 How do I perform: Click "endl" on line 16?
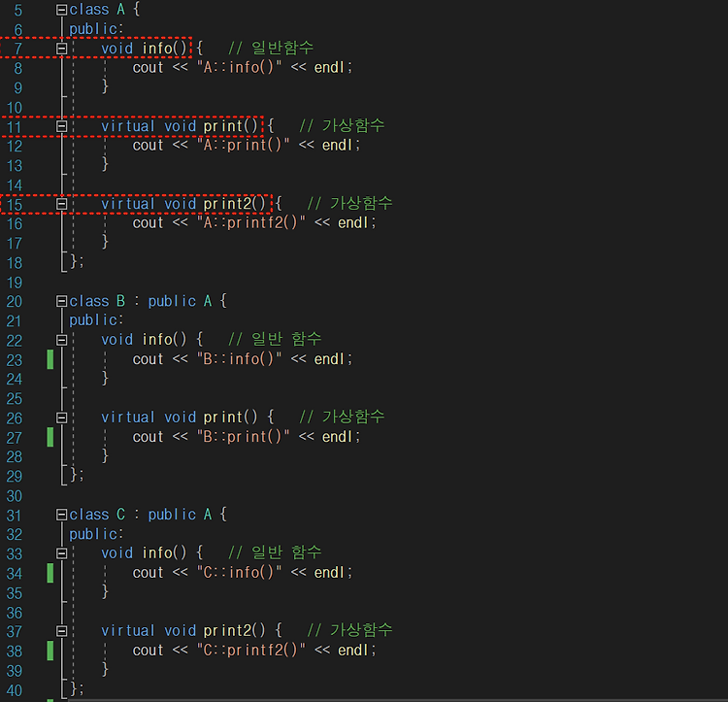(x=352, y=223)
